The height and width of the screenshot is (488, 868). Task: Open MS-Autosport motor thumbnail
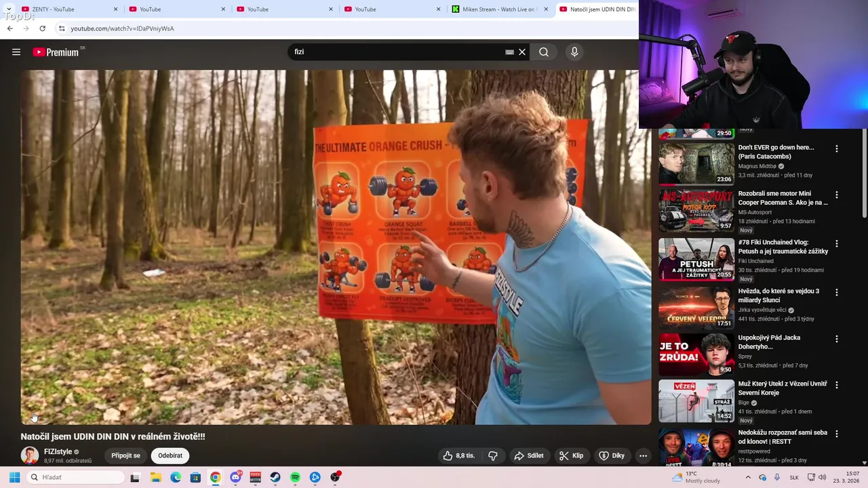(696, 211)
